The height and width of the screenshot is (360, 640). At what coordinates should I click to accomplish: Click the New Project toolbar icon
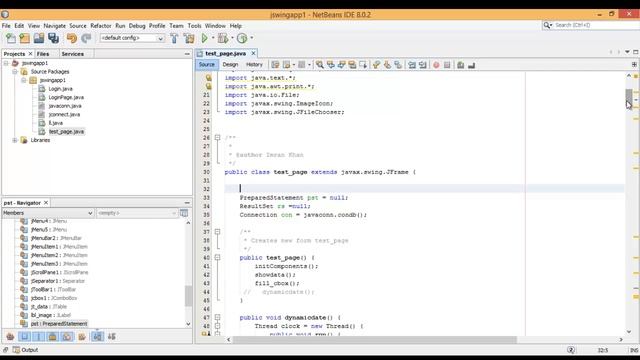coord(24,38)
